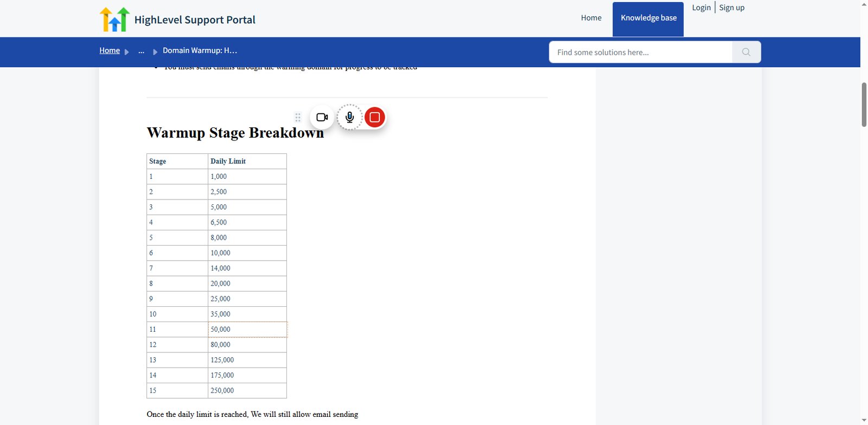Select the Daily Limit column header
The width and height of the screenshot is (868, 425).
247,162
